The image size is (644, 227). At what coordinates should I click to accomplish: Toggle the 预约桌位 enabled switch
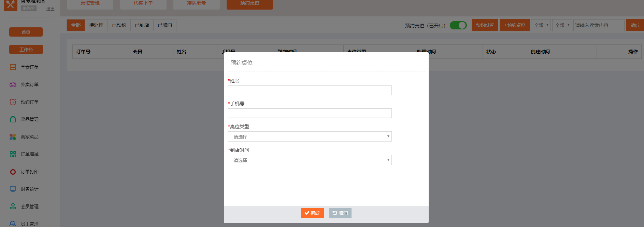click(x=458, y=25)
